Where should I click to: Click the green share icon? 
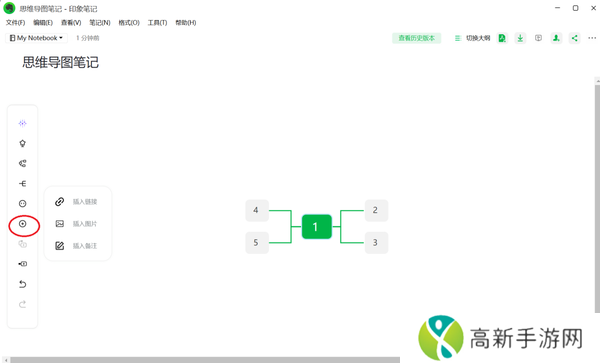[x=574, y=38]
